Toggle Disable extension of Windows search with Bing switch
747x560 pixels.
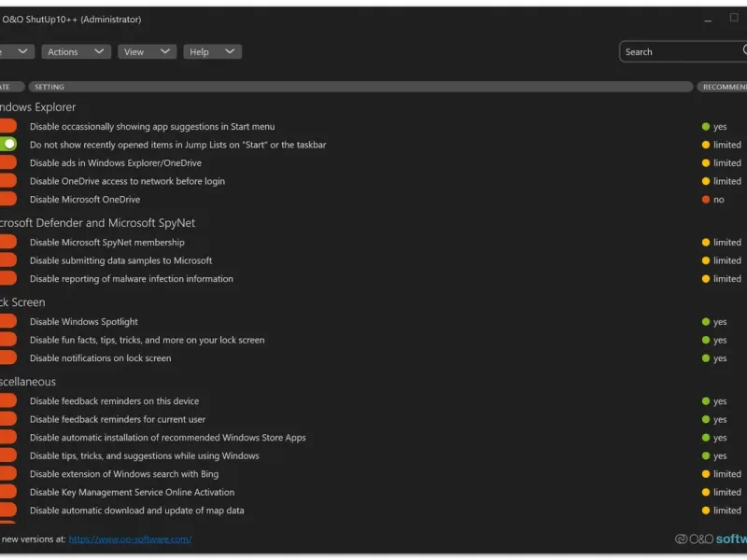7,474
